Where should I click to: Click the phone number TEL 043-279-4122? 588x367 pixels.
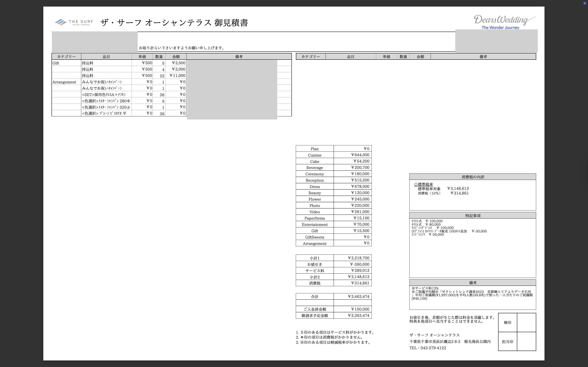[428, 348]
